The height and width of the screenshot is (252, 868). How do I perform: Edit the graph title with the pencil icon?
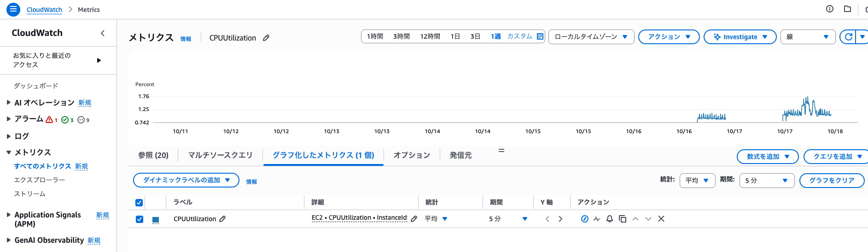(266, 38)
